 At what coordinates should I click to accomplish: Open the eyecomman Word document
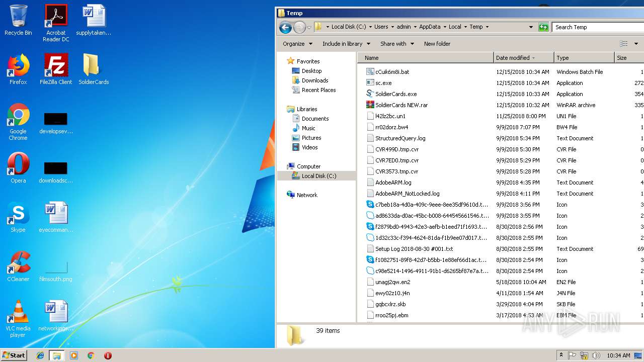(56, 217)
